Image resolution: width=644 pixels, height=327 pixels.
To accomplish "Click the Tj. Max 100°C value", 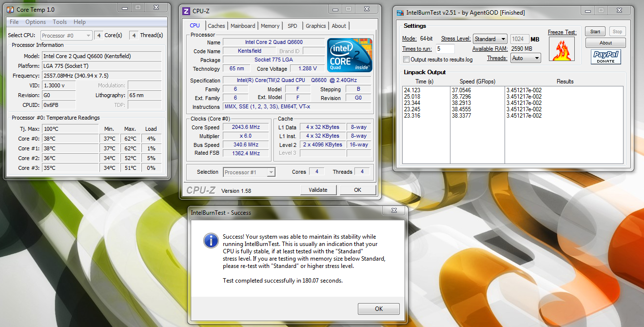I will pyautogui.click(x=71, y=129).
